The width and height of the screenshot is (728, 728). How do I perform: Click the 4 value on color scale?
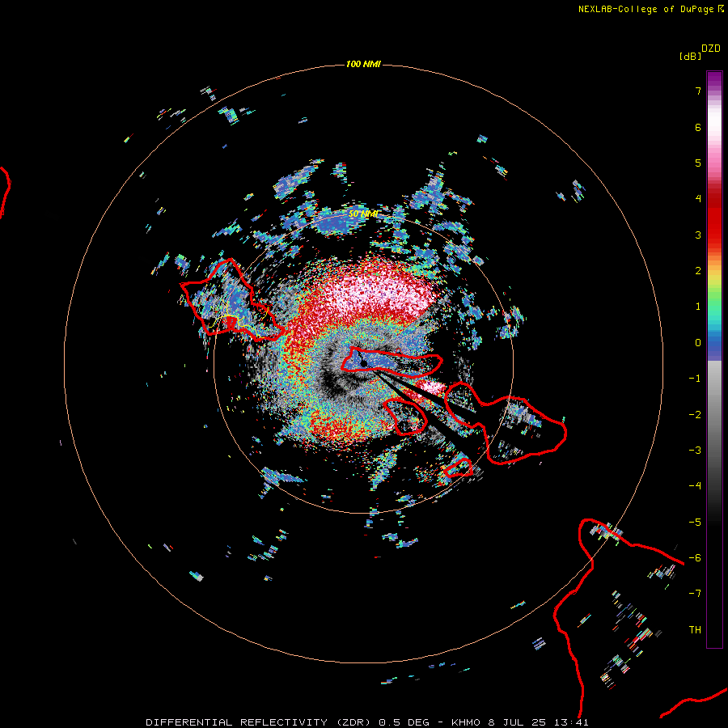(698, 199)
